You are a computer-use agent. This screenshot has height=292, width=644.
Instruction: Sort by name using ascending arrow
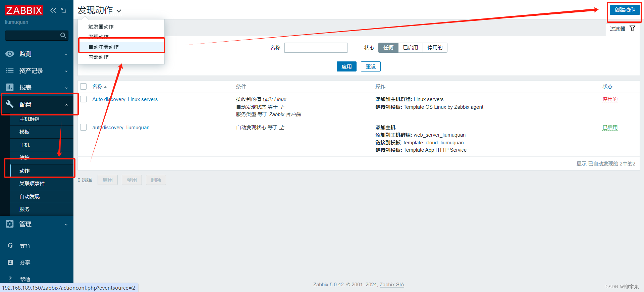click(105, 87)
